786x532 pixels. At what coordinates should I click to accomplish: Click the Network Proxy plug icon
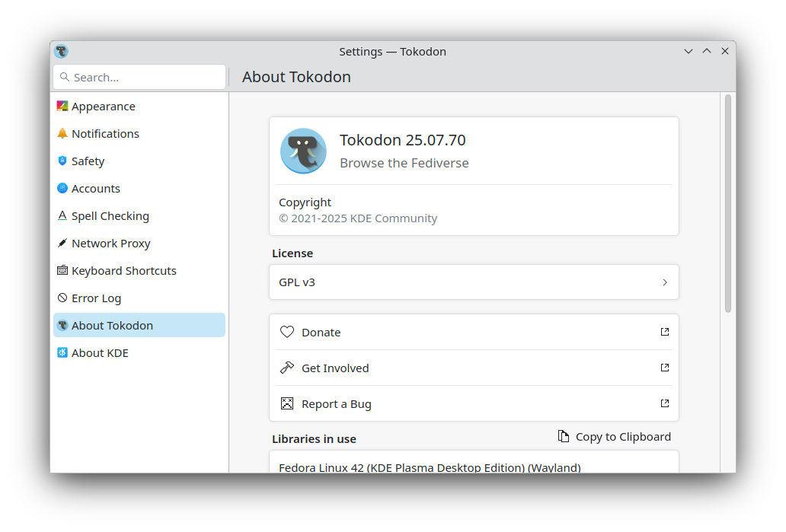click(x=62, y=243)
